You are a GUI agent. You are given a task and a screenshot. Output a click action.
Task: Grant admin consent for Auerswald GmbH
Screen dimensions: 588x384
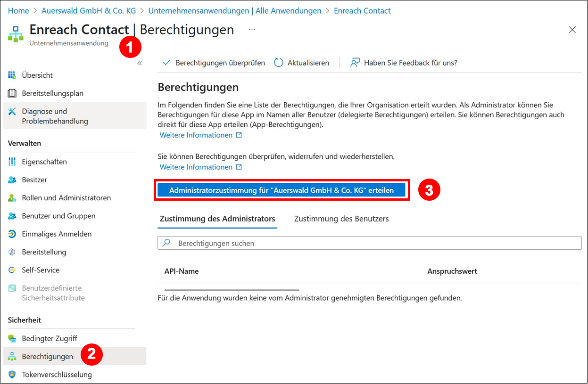[282, 190]
